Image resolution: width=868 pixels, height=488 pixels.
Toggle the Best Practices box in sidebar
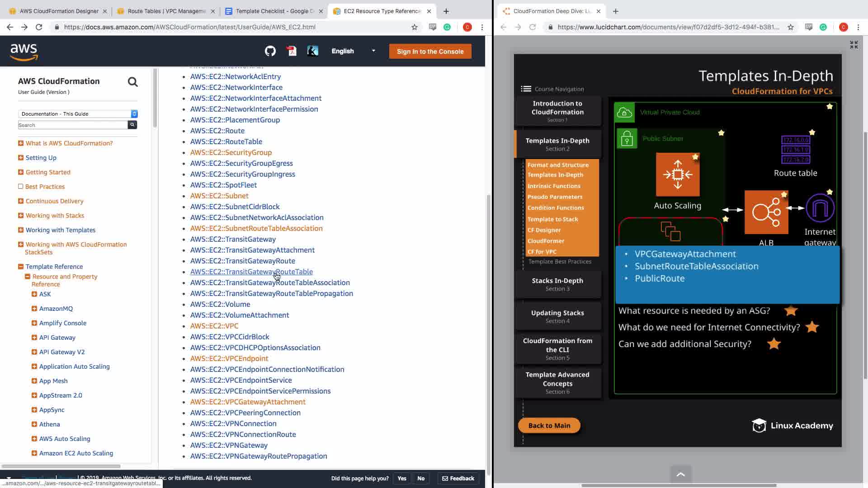pos(20,187)
